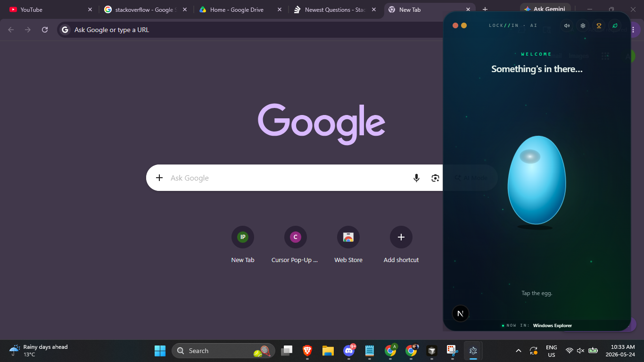This screenshot has height=362, width=644.
Task: Start voice search with the microphone
Action: coord(416,178)
